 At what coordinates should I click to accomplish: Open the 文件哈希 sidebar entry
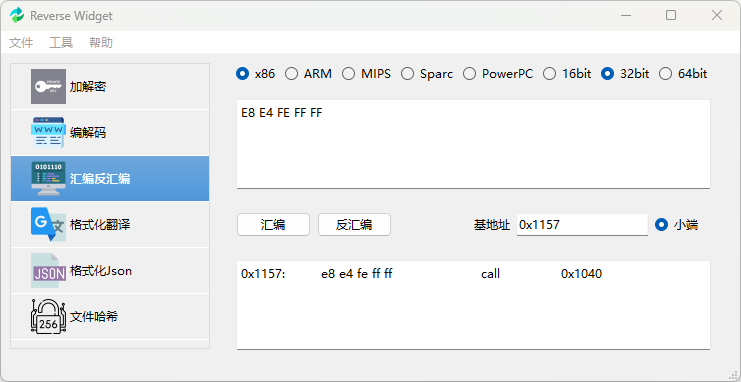(110, 316)
